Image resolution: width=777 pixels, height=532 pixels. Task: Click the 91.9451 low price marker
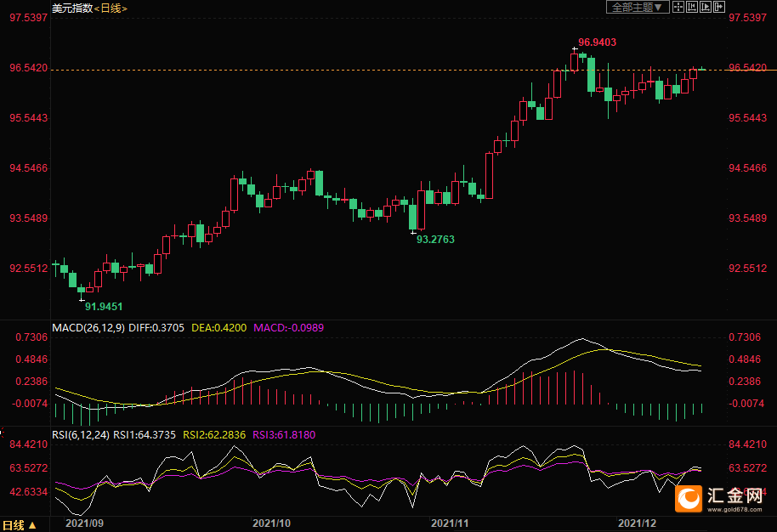coord(104,307)
